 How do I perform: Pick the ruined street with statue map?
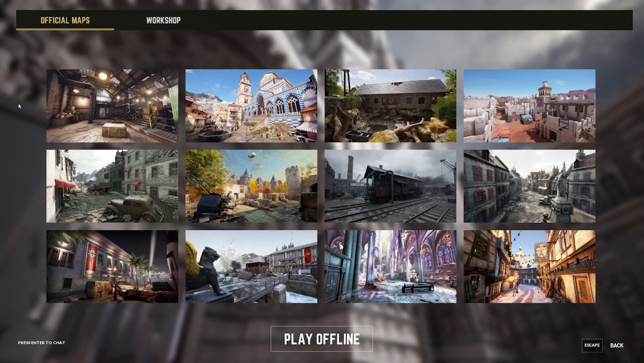[529, 186]
